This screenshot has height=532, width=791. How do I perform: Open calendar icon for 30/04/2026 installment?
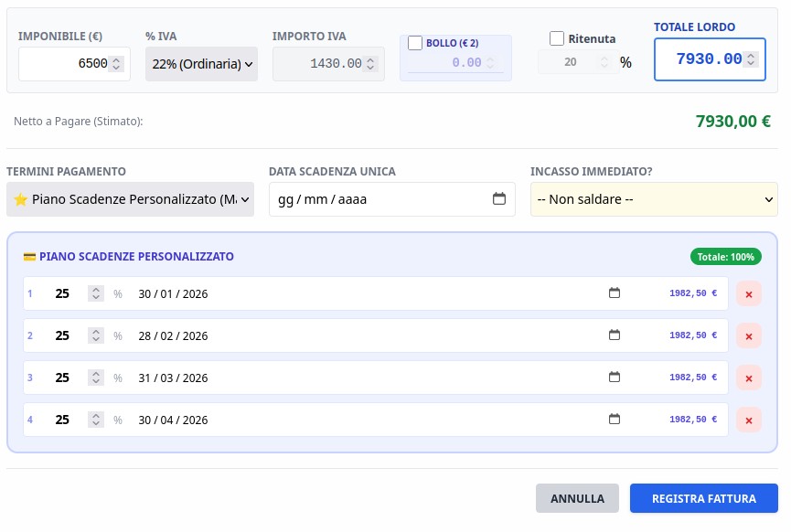[615, 420]
